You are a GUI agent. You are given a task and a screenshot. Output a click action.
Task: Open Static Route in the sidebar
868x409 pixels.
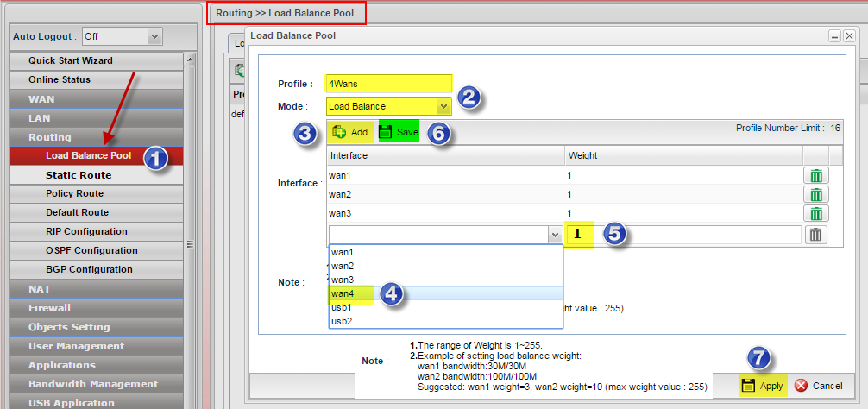[79, 175]
